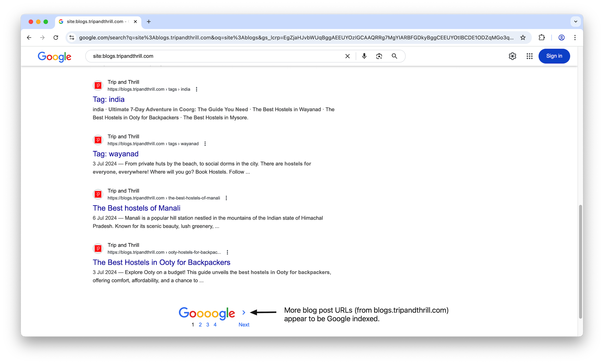
Task: Click the browser address bar URL
Action: (296, 38)
